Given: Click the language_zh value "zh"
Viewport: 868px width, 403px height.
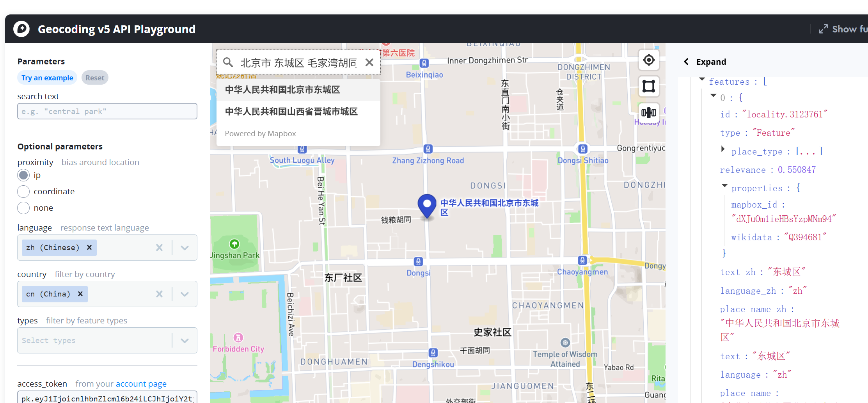Looking at the screenshot, I should point(797,291).
